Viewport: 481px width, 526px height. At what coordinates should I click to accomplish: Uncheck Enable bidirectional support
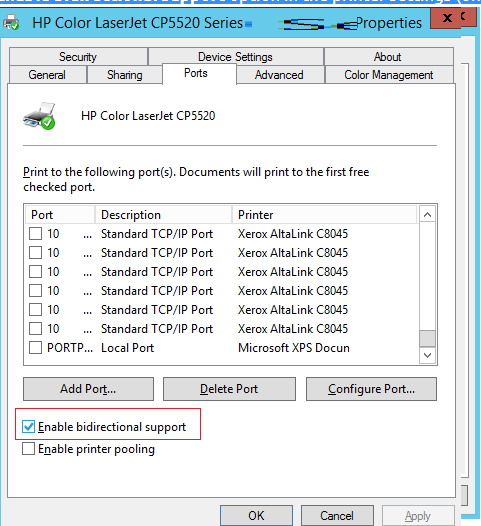[x=29, y=427]
